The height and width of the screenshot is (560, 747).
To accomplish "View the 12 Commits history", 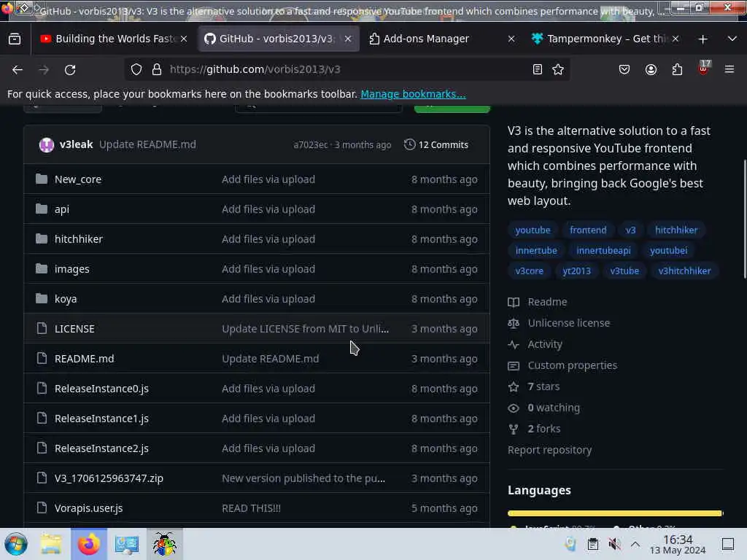I will [436, 144].
